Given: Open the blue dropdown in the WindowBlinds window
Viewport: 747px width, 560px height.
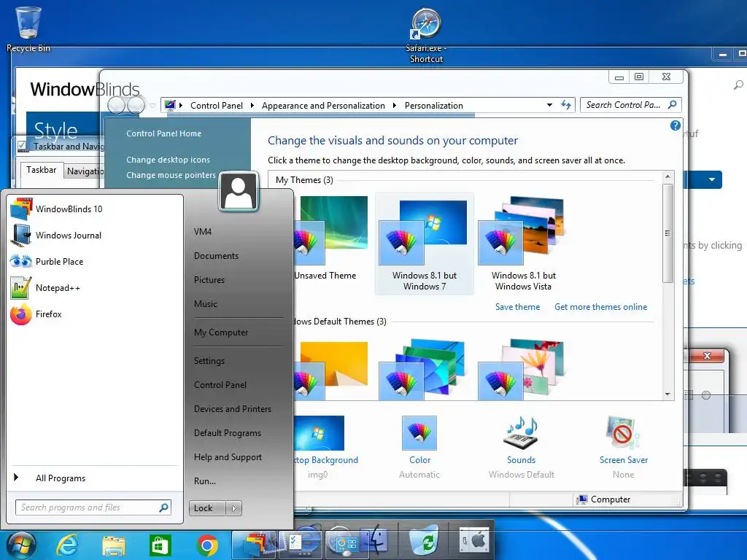Looking at the screenshot, I should [x=712, y=179].
